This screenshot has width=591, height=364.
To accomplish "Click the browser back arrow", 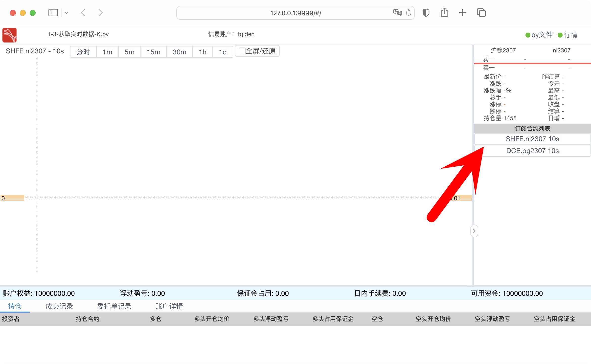I will point(83,13).
